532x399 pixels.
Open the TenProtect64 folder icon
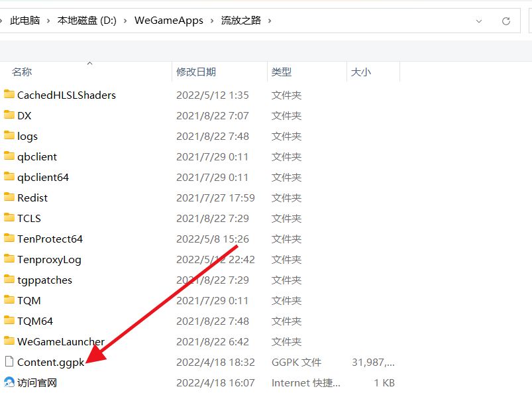11,239
